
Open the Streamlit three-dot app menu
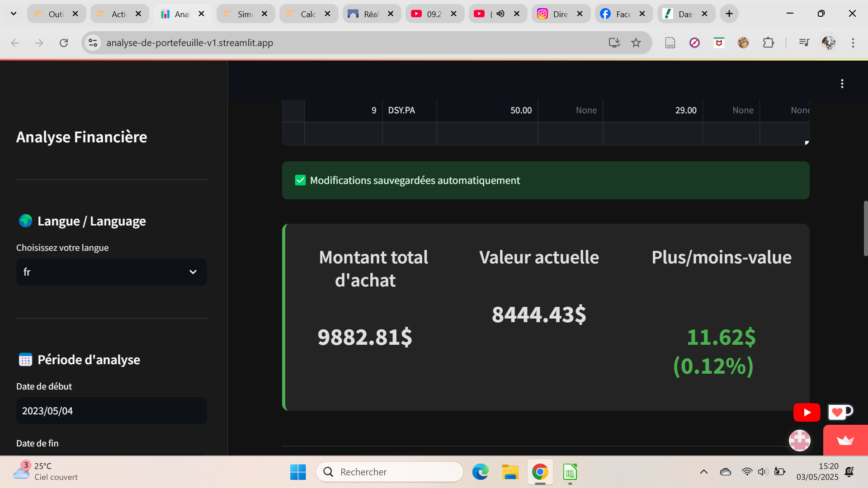pos(842,84)
